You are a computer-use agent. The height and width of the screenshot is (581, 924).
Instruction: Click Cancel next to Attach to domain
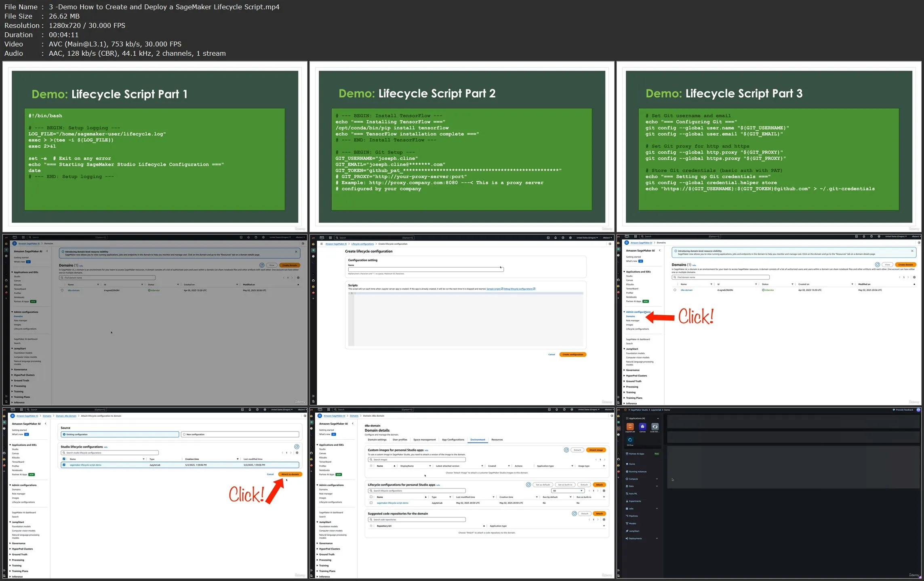point(270,474)
